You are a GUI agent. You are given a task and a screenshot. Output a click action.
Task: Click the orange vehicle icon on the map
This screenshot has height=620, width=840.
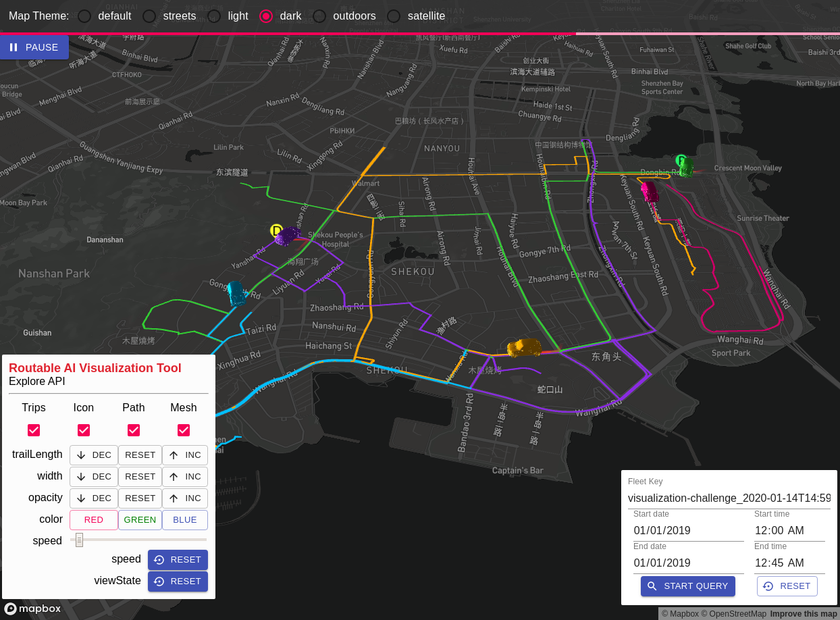point(524,347)
